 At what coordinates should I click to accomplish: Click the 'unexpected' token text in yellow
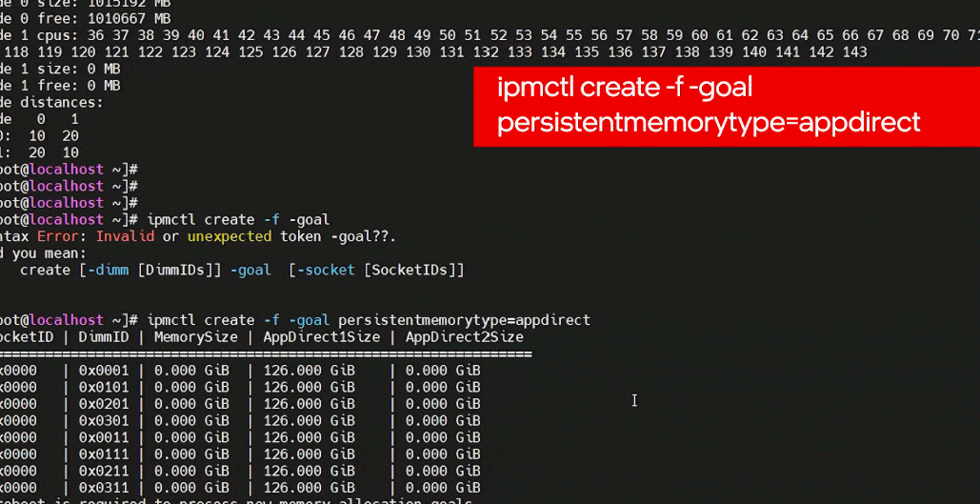230,236
